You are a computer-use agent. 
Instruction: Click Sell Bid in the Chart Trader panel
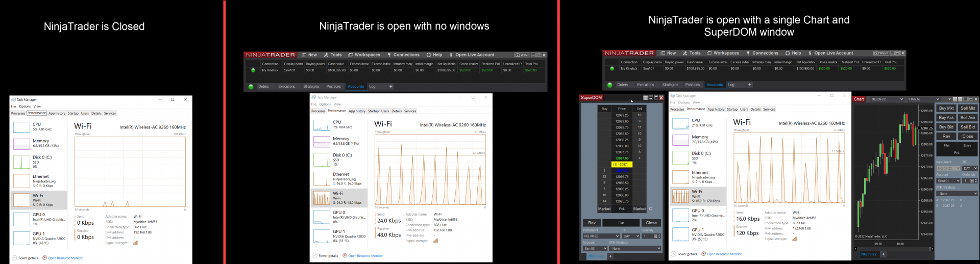[x=968, y=127]
